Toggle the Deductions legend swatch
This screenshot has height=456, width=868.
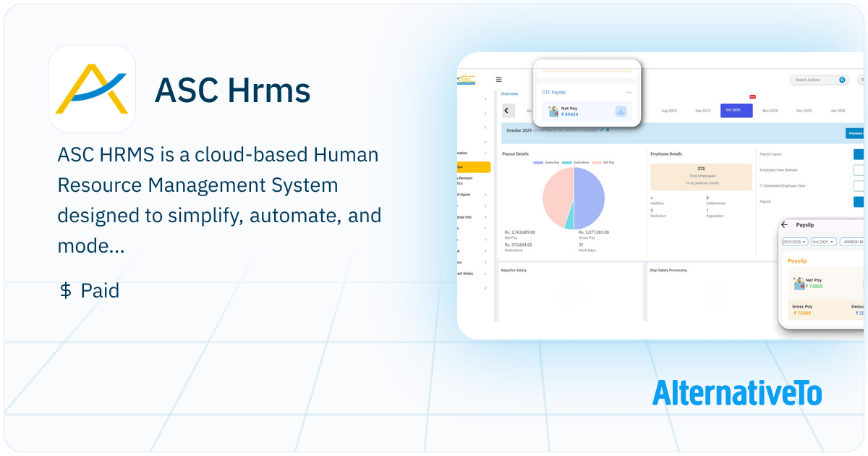pos(566,163)
